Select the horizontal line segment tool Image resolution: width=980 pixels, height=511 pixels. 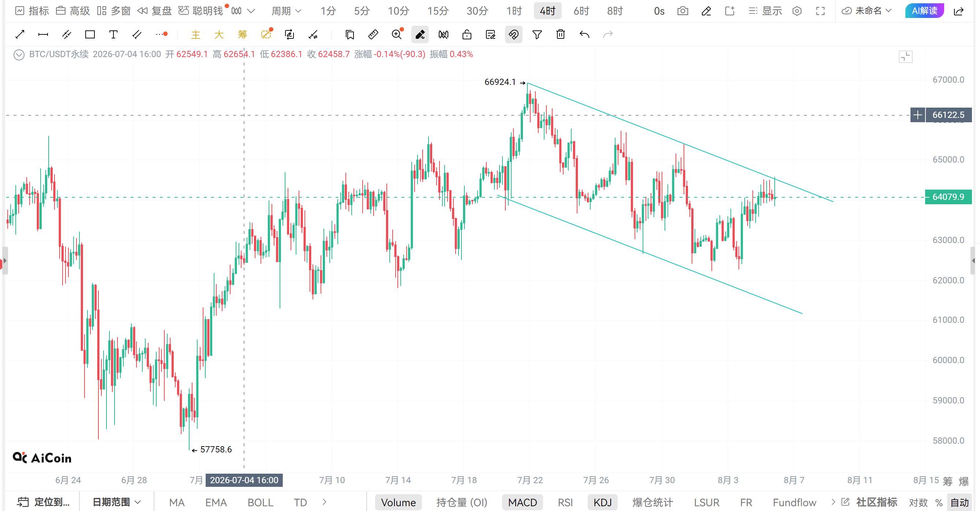(x=43, y=35)
